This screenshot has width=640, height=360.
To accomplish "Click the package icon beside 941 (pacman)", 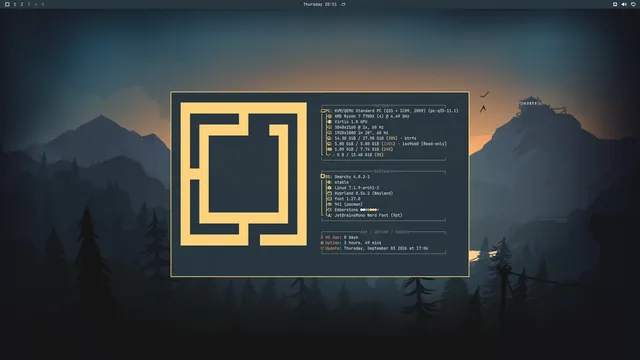I will coord(329,204).
